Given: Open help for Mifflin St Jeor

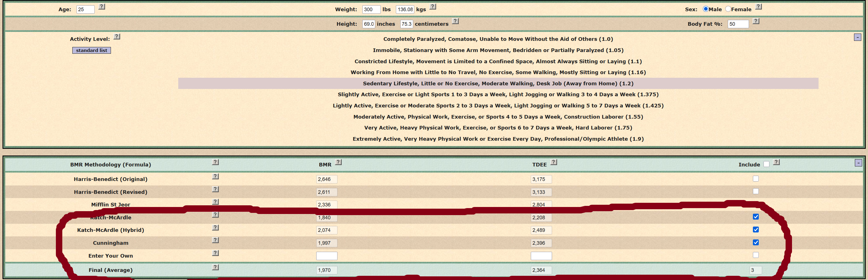Looking at the screenshot, I should (216, 202).
